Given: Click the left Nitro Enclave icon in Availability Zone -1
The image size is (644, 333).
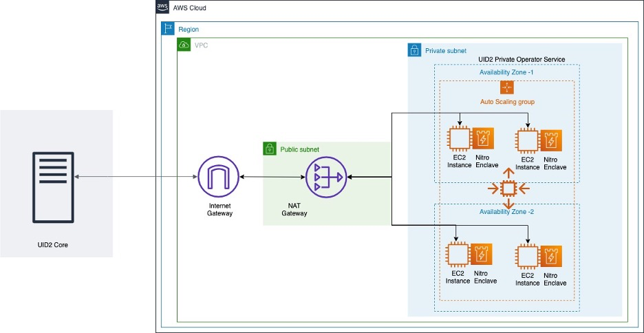Looking at the screenshot, I should pyautogui.click(x=483, y=138).
